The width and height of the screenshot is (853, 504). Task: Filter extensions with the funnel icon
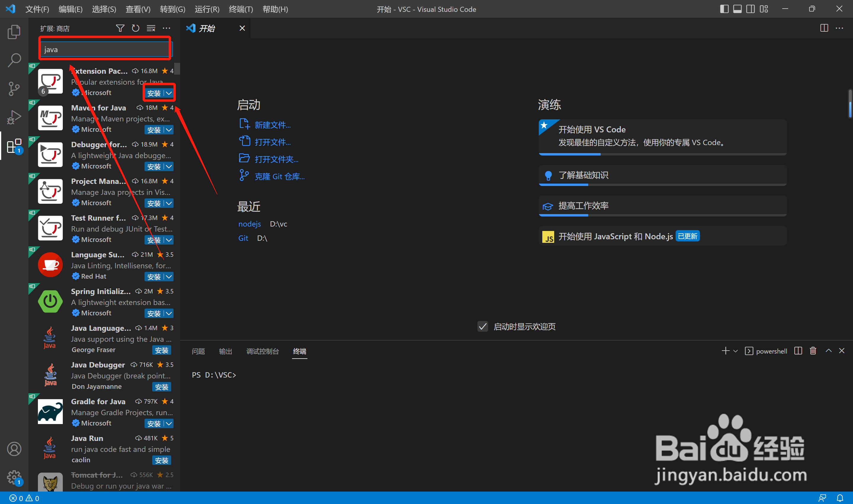pos(120,28)
